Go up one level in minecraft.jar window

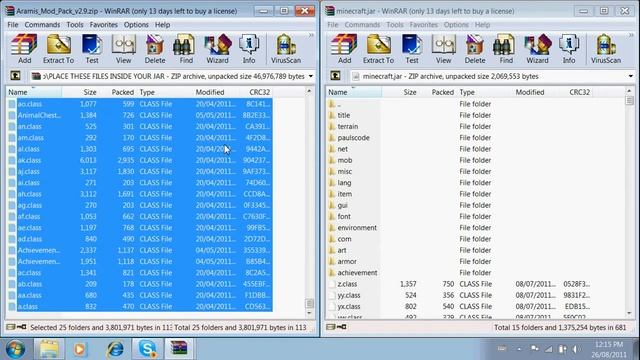(x=335, y=76)
